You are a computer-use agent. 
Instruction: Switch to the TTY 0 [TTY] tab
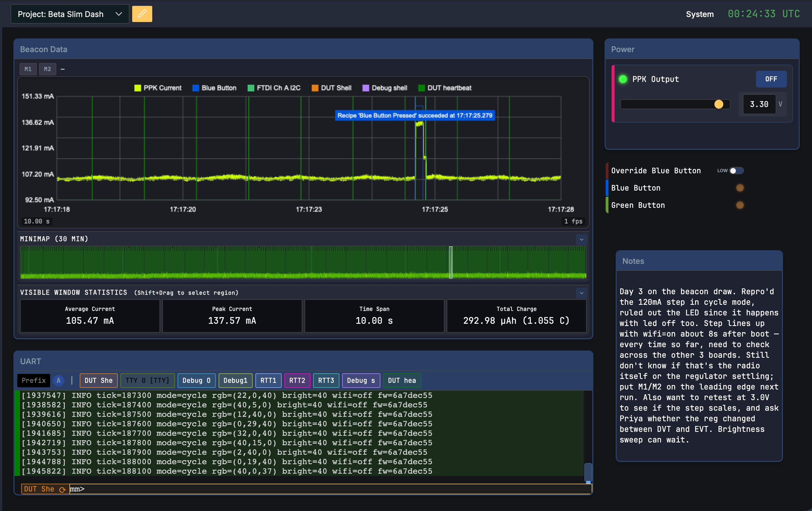click(147, 380)
